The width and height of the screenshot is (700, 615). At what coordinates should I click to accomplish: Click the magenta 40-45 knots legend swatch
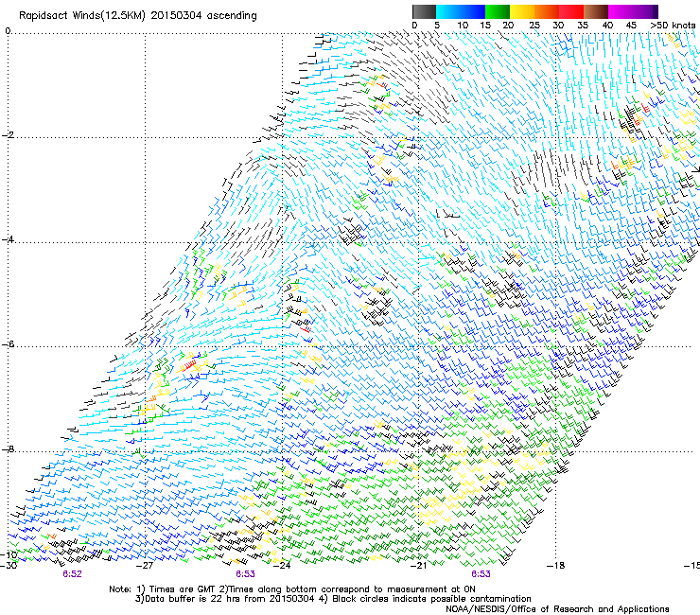pyautogui.click(x=621, y=11)
